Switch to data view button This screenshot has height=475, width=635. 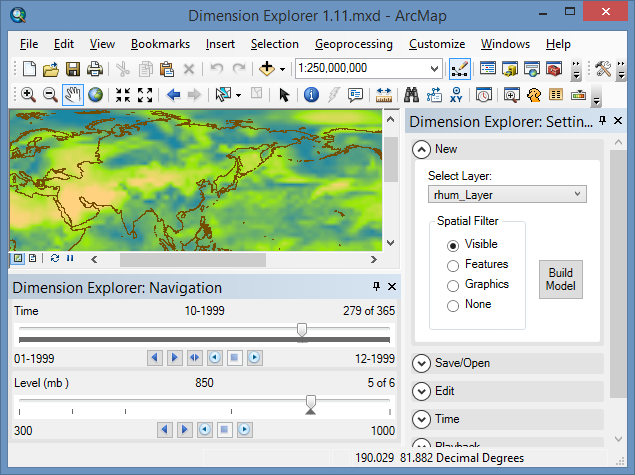coord(18,258)
